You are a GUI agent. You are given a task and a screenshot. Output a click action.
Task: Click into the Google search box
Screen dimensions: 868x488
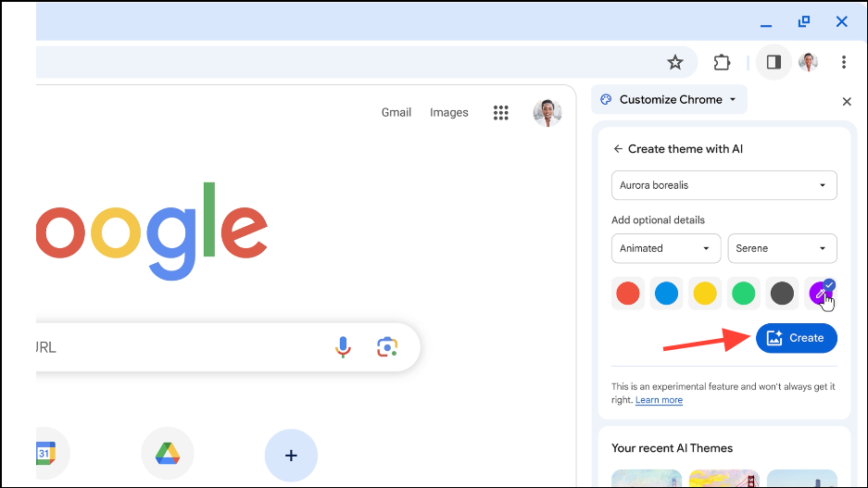(x=228, y=347)
